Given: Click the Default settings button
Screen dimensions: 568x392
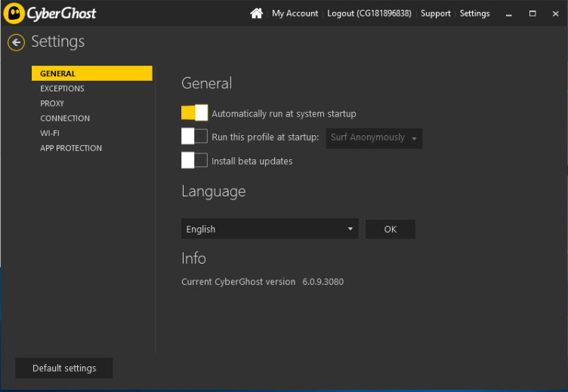Looking at the screenshot, I should (x=64, y=368).
